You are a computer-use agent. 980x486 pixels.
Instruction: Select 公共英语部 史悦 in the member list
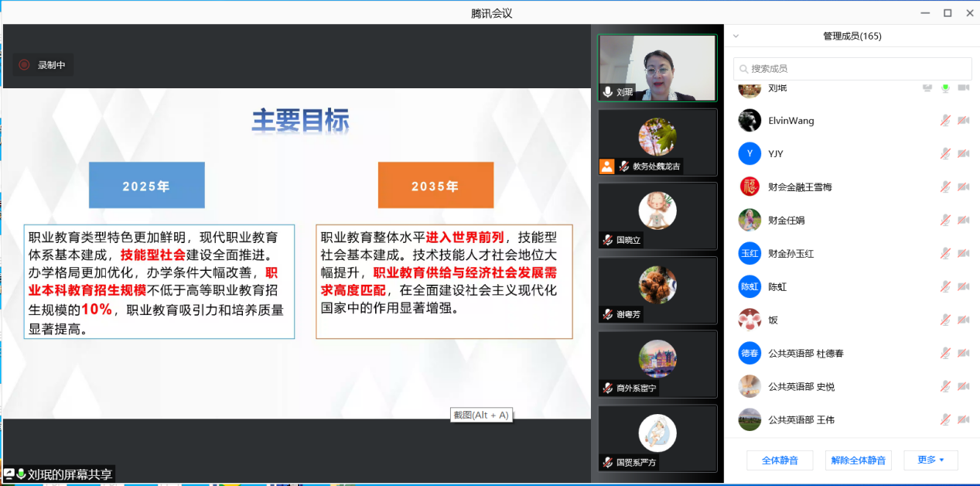801,387
